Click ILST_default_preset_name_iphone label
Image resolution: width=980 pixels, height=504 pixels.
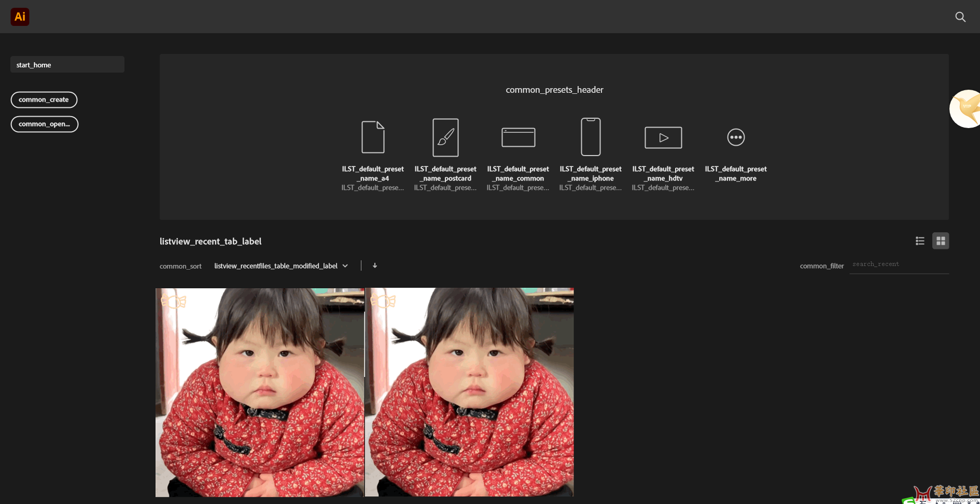tap(591, 174)
